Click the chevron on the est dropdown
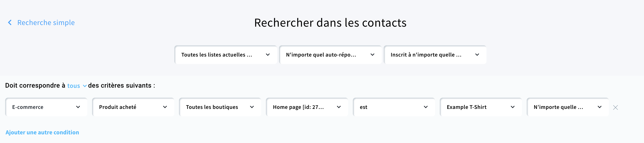 pos(426,107)
